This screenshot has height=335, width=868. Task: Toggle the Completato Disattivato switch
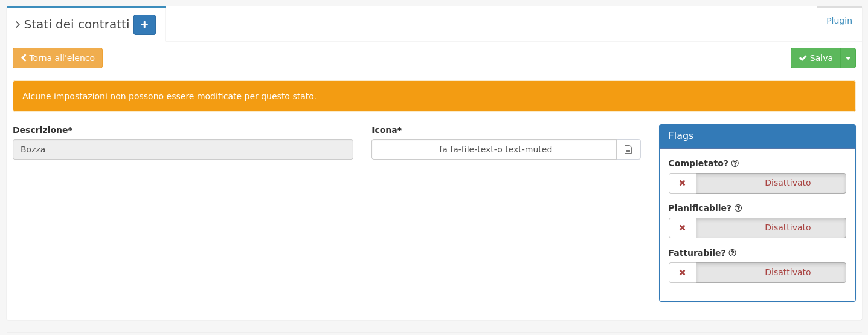pyautogui.click(x=771, y=183)
